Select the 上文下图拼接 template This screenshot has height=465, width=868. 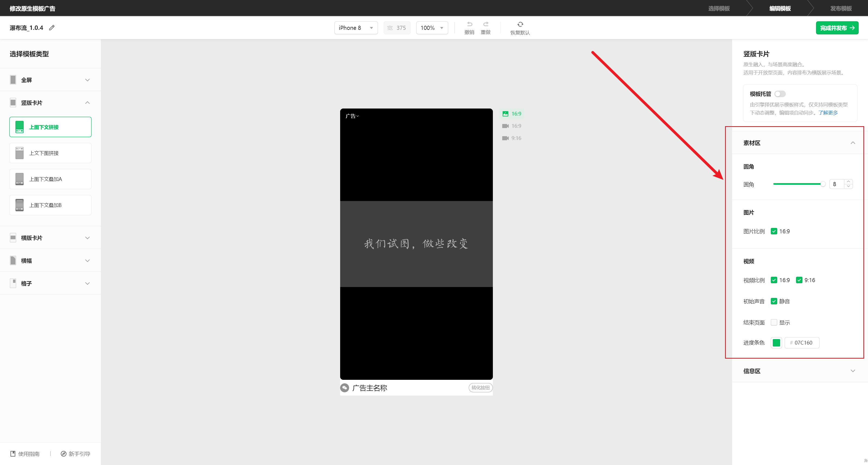coord(50,153)
